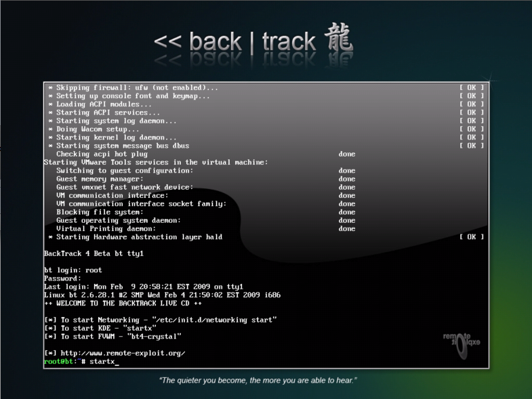Click 'done' beside Virtual Printing daemon
The image size is (532, 399).
coord(347,229)
